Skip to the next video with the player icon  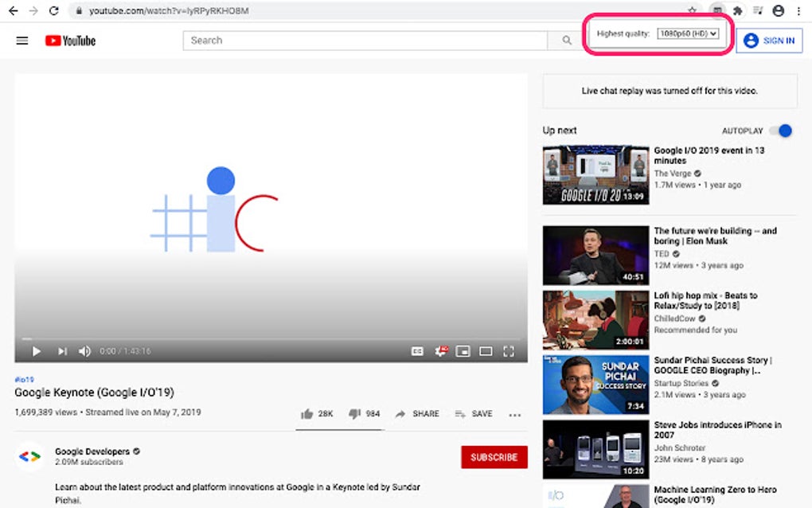click(61, 350)
